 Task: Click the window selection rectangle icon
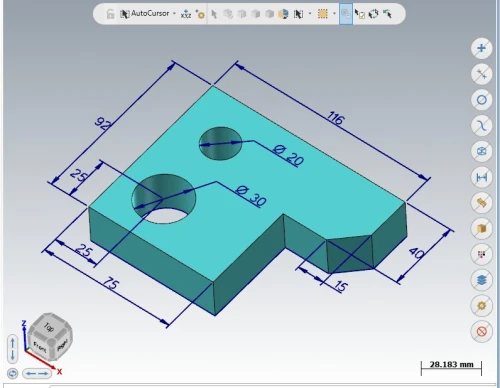[323, 14]
